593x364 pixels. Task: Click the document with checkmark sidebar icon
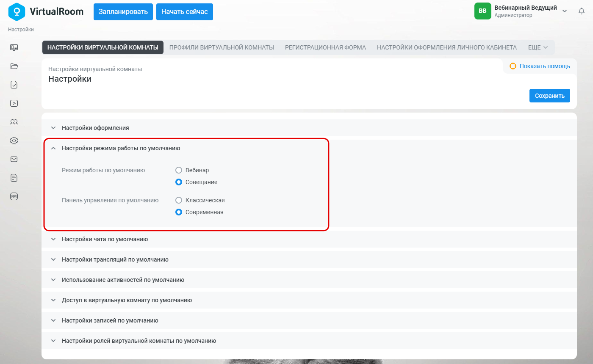click(14, 85)
